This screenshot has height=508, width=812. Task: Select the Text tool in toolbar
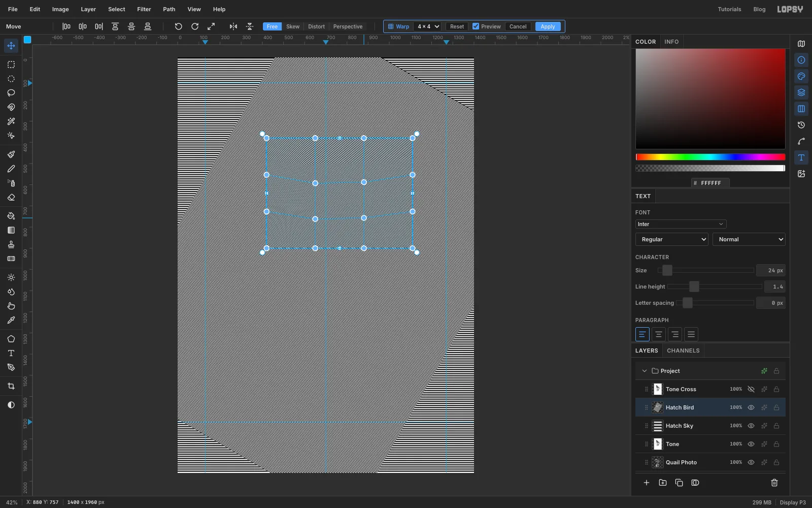(11, 353)
